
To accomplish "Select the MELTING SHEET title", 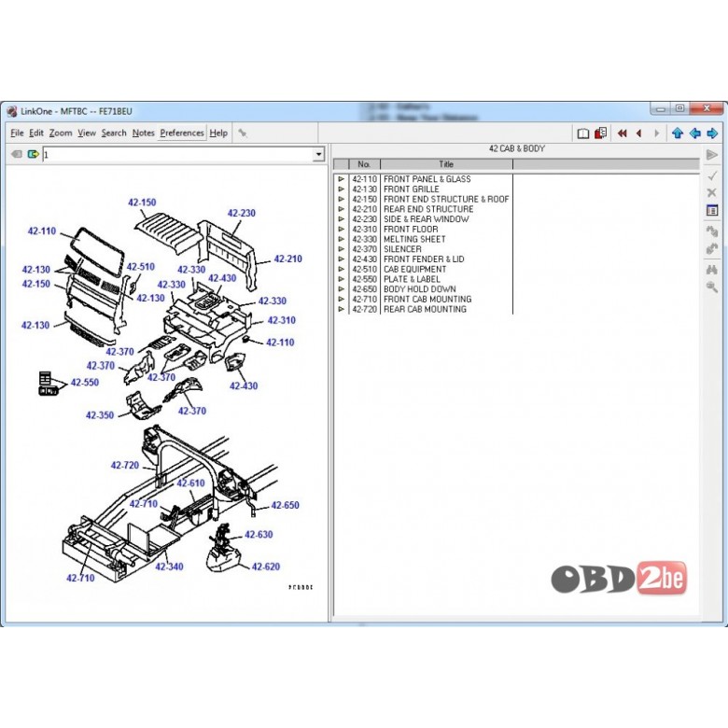I will pyautogui.click(x=414, y=239).
